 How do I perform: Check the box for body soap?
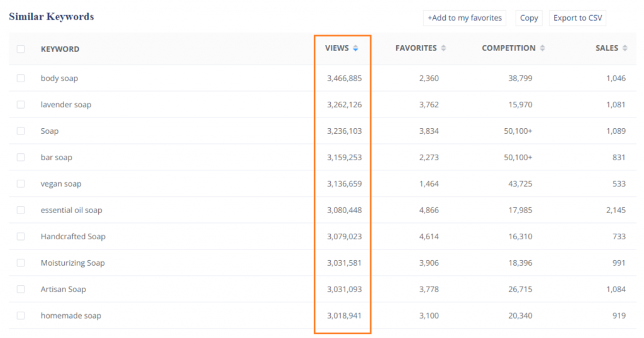point(21,79)
